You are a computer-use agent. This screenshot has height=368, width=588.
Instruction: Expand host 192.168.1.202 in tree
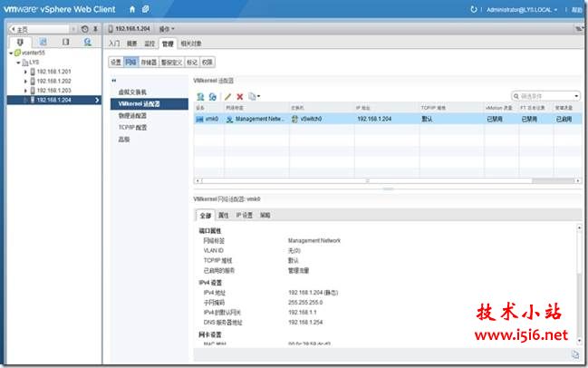click(x=25, y=81)
